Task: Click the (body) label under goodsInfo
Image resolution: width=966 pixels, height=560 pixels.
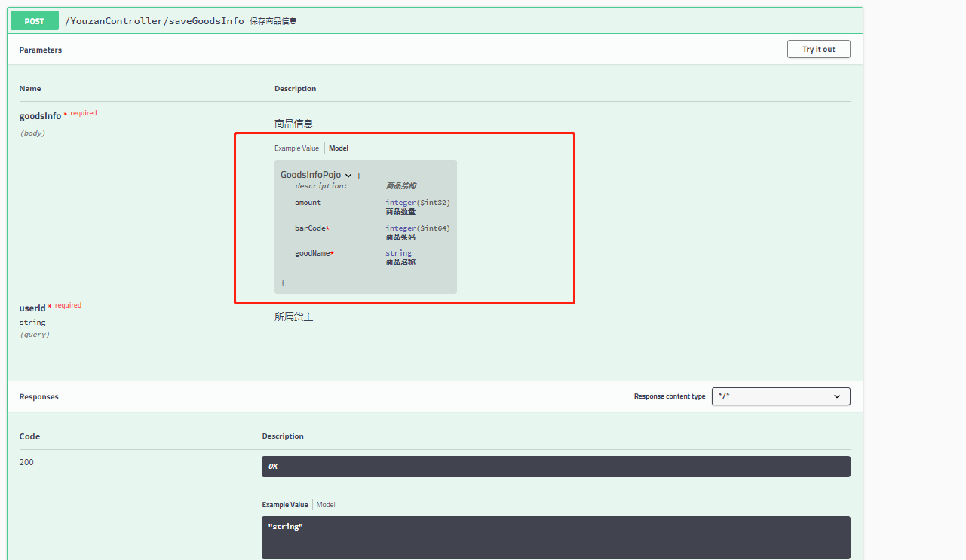Action: point(32,133)
